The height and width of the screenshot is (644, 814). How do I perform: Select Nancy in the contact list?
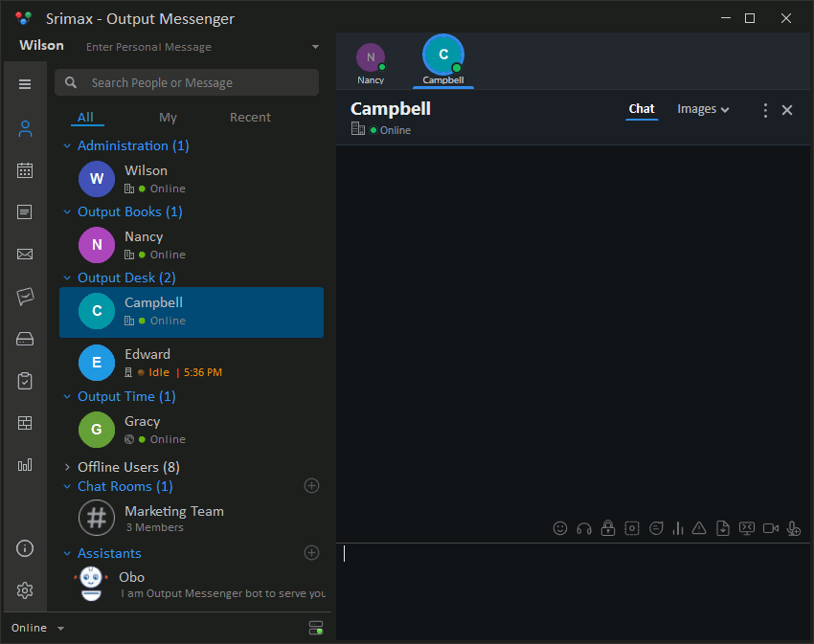[192, 245]
